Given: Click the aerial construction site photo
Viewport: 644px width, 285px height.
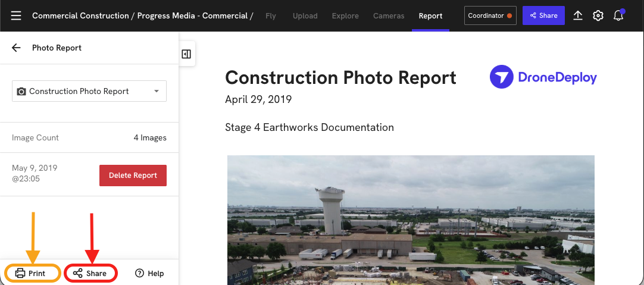Looking at the screenshot, I should pyautogui.click(x=411, y=220).
